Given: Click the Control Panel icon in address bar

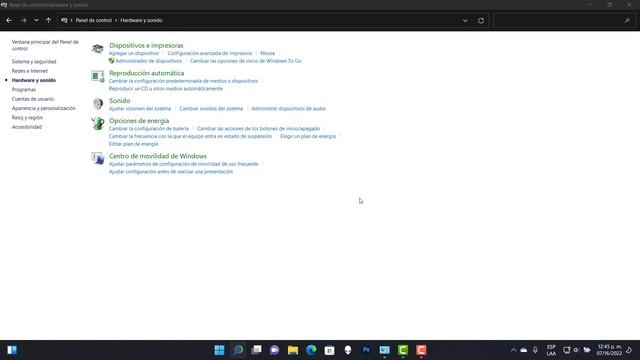Looking at the screenshot, I should tap(64, 20).
